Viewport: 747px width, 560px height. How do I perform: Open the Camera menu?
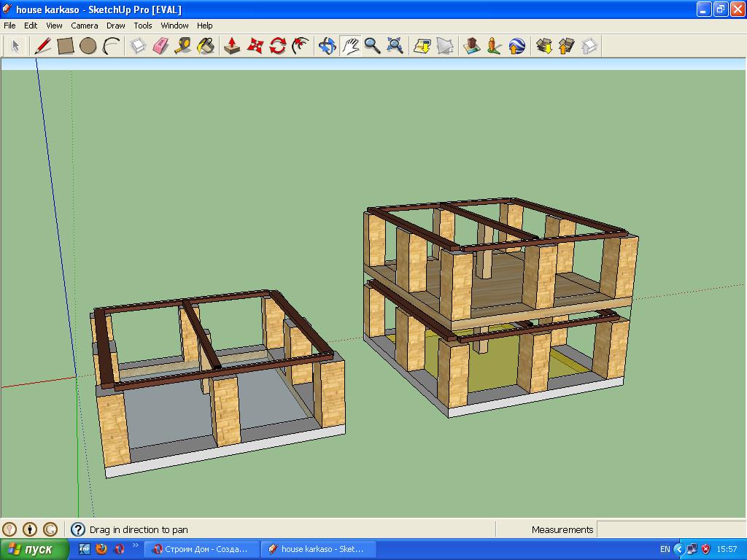(x=85, y=26)
